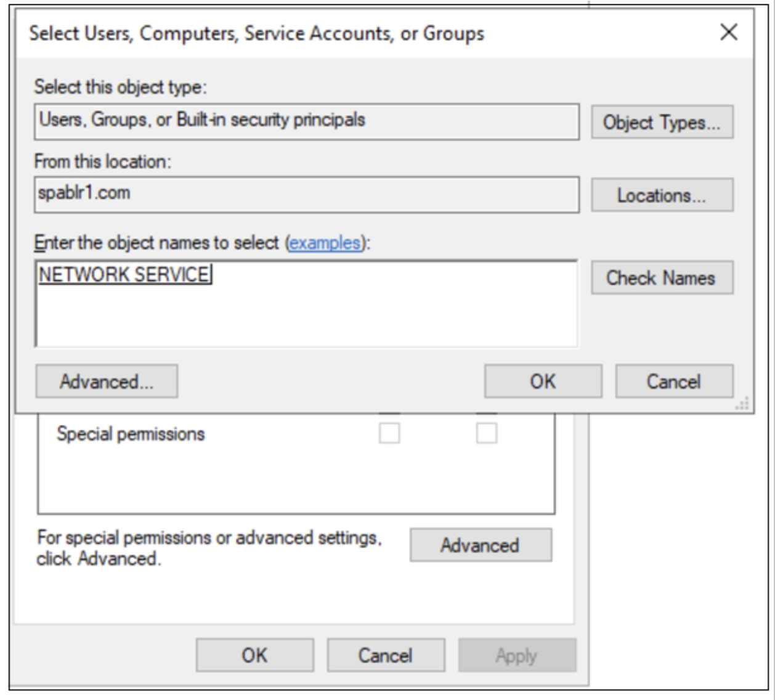Confirm with OK in Select Users dialog
Screen dimensions: 775x700
click(x=542, y=381)
